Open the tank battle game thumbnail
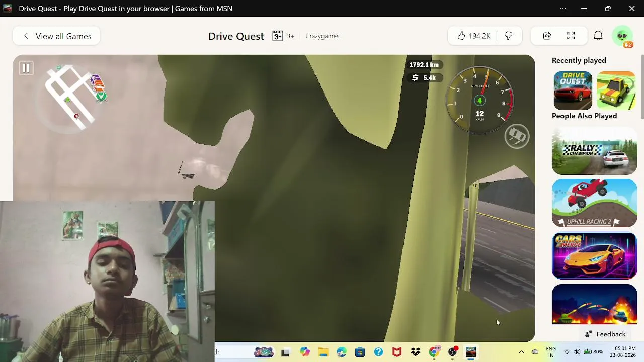 pyautogui.click(x=594, y=304)
